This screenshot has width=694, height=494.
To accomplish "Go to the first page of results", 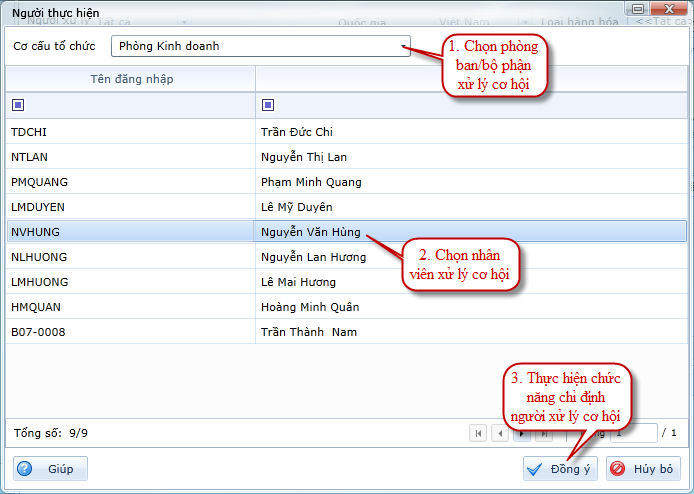I will coord(479,433).
